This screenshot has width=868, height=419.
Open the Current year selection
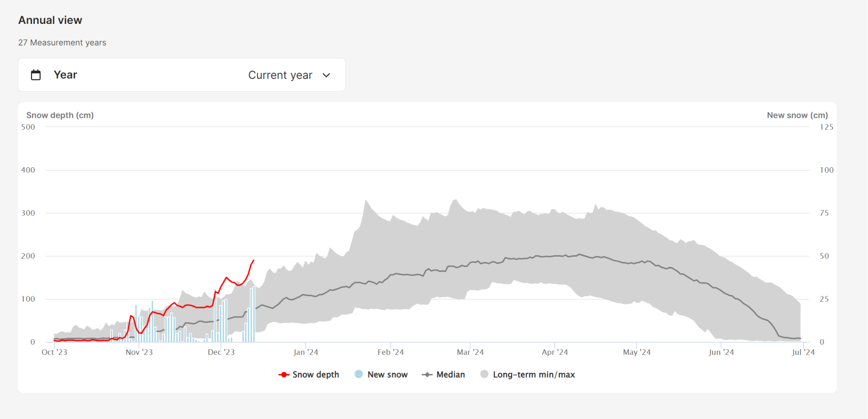pyautogui.click(x=280, y=75)
